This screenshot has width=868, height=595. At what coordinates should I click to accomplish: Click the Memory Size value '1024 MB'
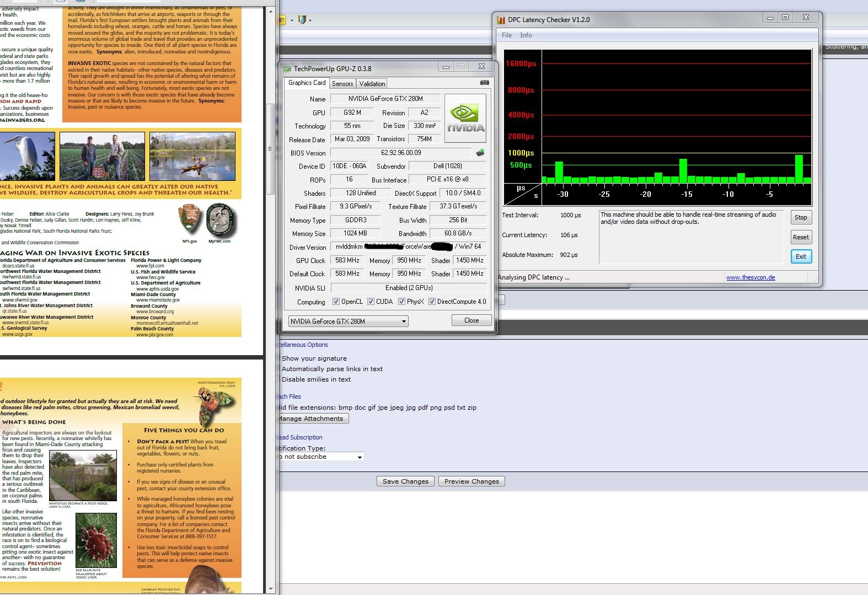pyautogui.click(x=356, y=233)
